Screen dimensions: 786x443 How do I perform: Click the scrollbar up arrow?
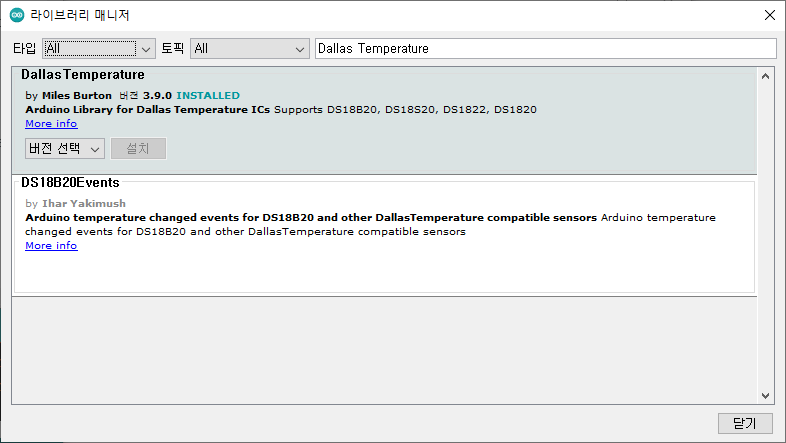pyautogui.click(x=765, y=76)
